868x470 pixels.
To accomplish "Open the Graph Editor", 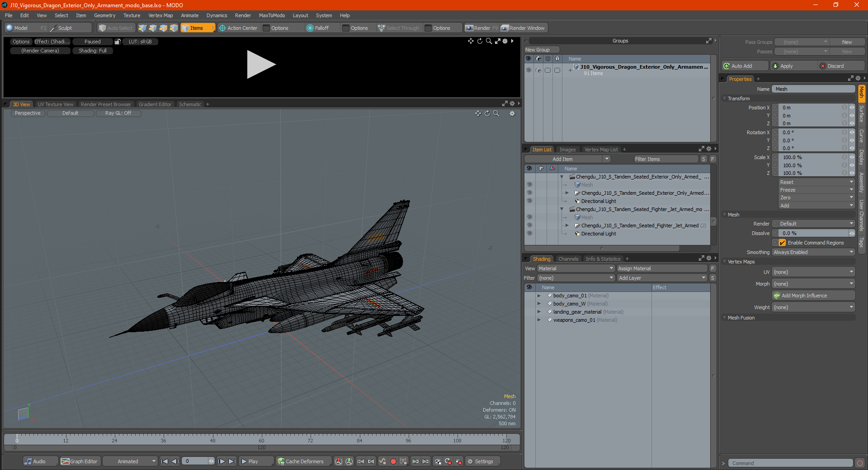I will click(79, 461).
